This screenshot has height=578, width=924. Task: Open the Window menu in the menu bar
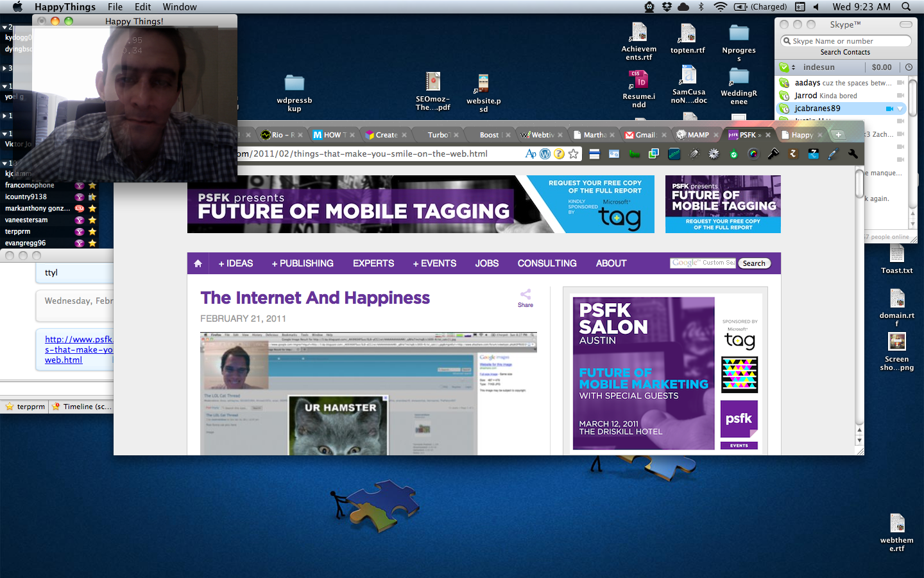[179, 7]
